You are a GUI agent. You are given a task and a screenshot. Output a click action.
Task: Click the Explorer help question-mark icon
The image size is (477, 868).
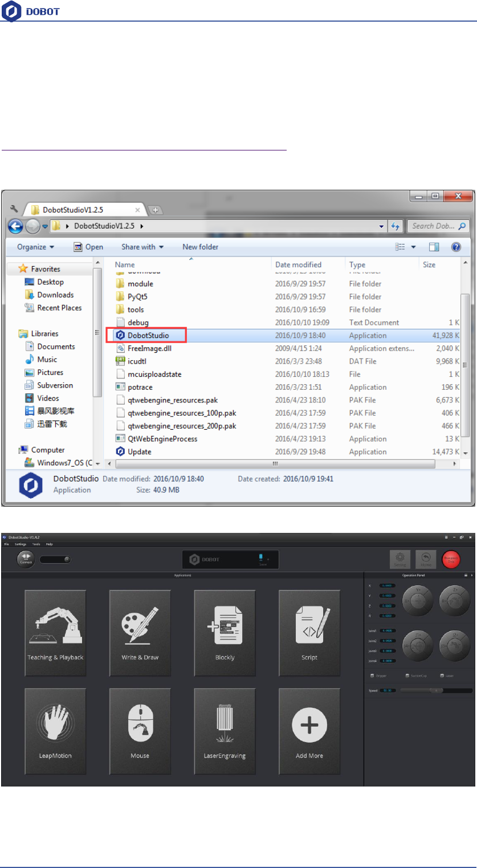click(456, 247)
